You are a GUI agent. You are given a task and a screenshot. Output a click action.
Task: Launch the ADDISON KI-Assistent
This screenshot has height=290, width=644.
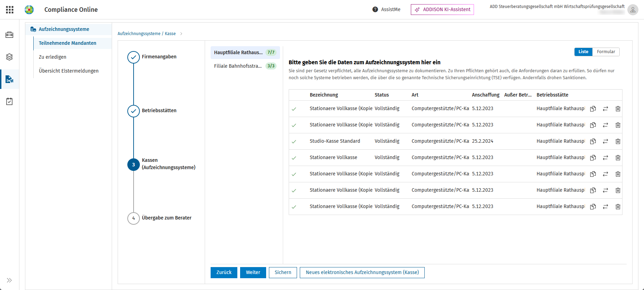pos(442,10)
